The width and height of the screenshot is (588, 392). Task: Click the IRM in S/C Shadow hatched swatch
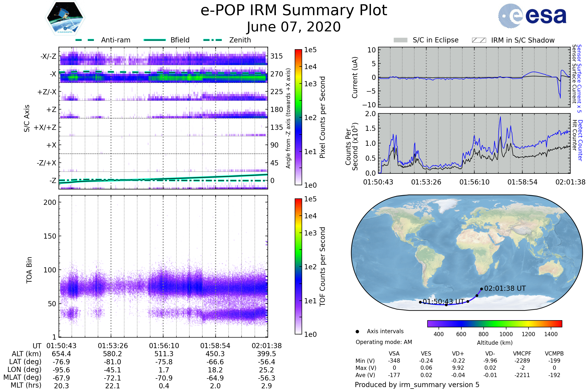point(479,40)
